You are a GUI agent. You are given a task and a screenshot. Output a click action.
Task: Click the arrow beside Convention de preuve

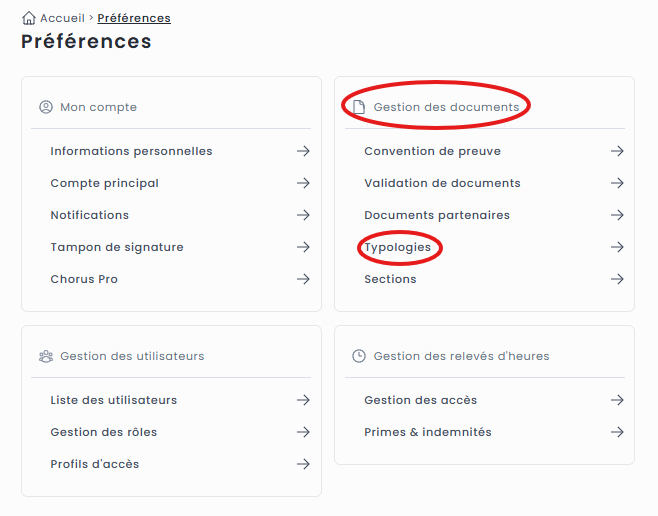pos(617,151)
